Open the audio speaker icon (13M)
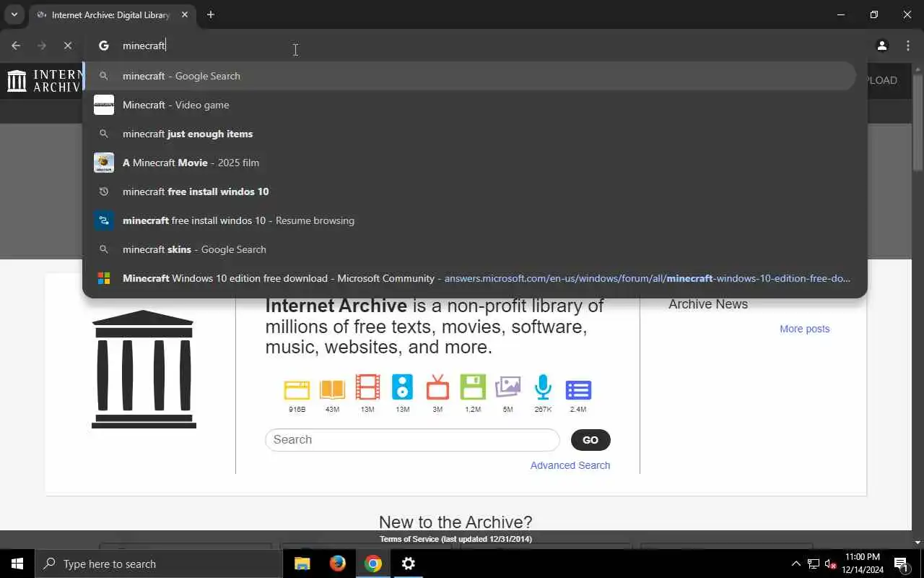This screenshot has height=578, width=924. click(x=403, y=387)
